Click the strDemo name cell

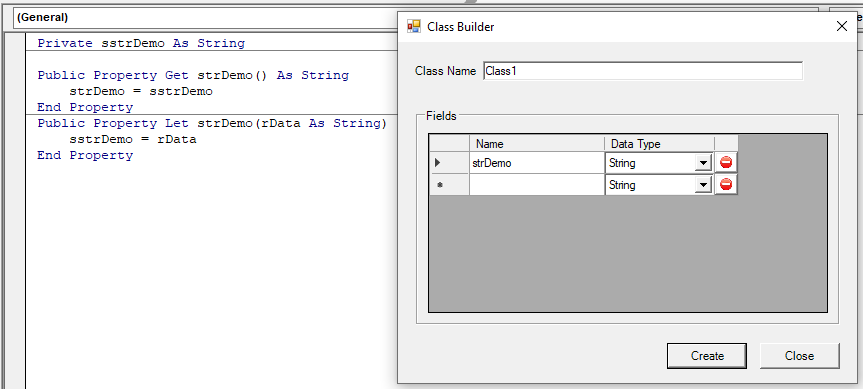tap(537, 163)
